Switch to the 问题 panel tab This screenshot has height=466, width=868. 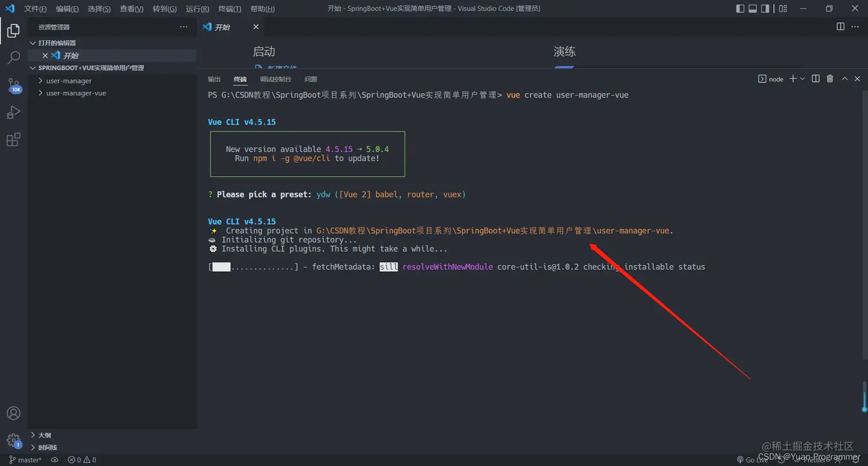[311, 79]
